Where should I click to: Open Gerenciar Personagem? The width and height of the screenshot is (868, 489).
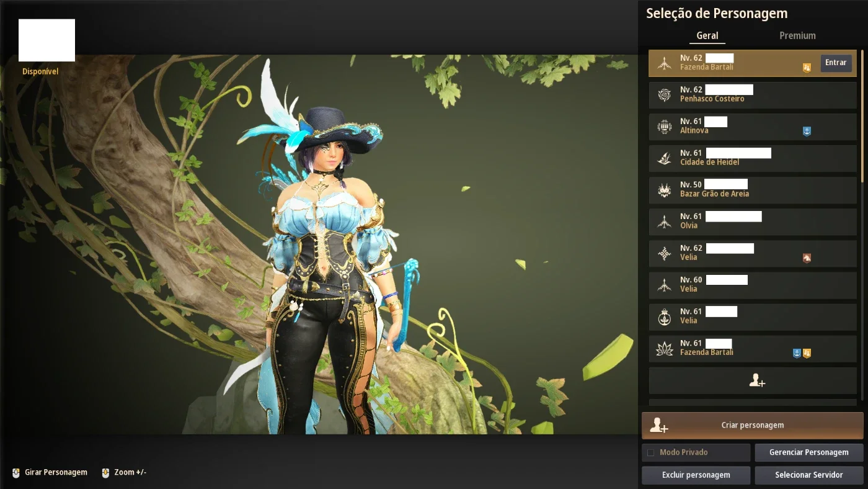[x=809, y=452]
